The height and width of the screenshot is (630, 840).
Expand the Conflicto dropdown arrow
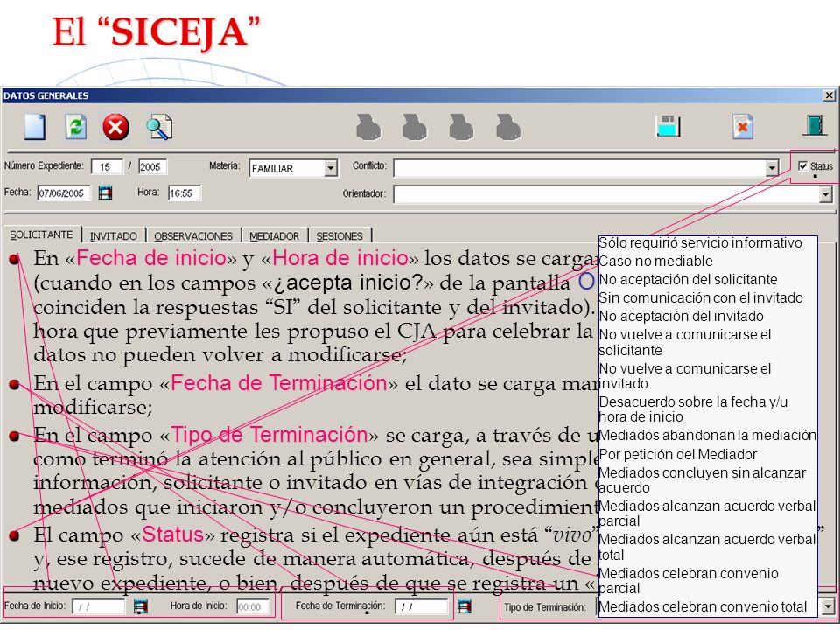(x=772, y=168)
